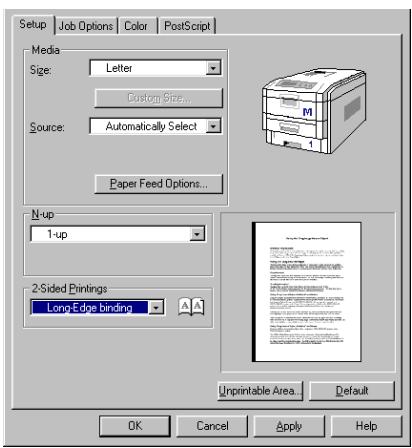
Task: Click the Cancel button
Action: click(212, 426)
